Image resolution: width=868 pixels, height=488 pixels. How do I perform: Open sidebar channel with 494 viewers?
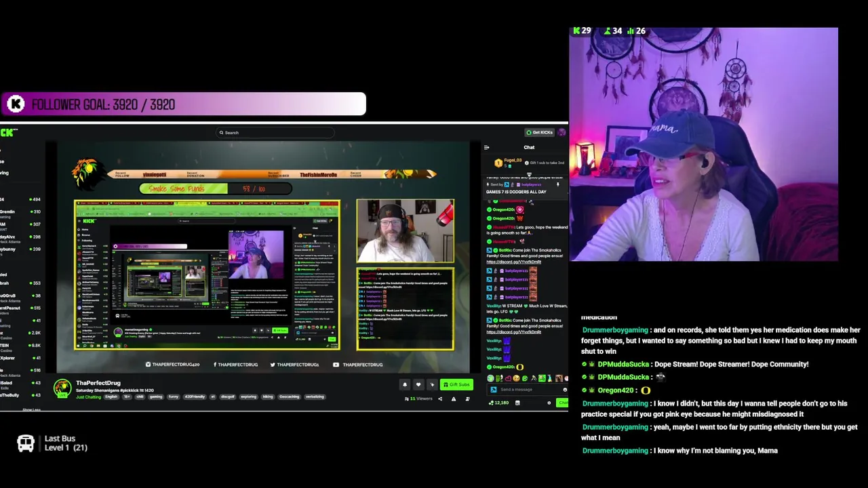pos(20,199)
